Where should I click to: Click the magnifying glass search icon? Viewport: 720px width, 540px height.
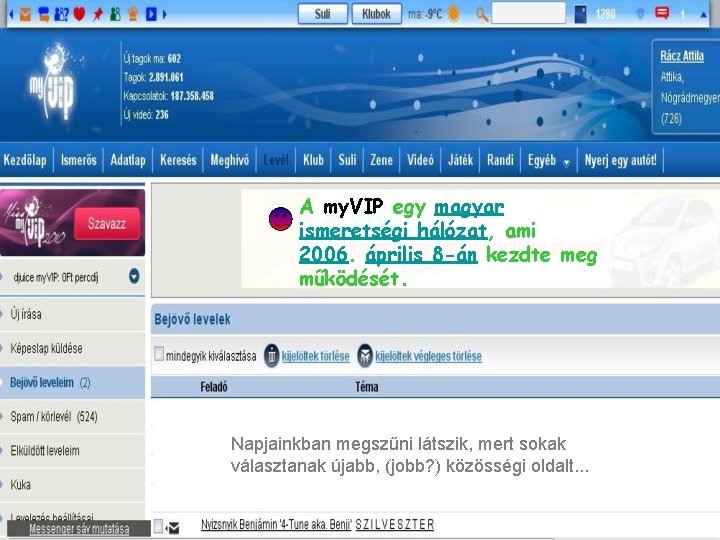[x=482, y=15]
